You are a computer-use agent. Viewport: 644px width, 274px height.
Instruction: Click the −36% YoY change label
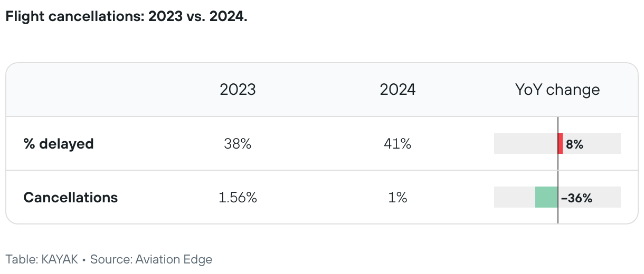point(576,198)
